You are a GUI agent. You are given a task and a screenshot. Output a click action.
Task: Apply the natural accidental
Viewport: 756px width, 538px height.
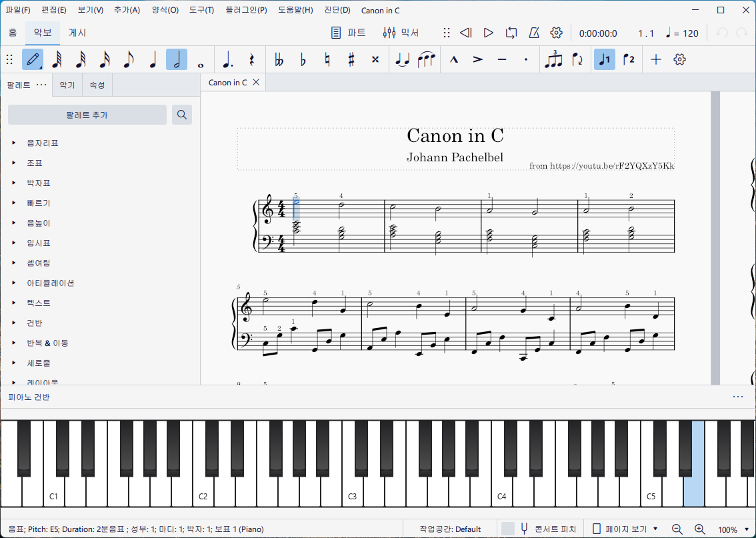(x=327, y=60)
